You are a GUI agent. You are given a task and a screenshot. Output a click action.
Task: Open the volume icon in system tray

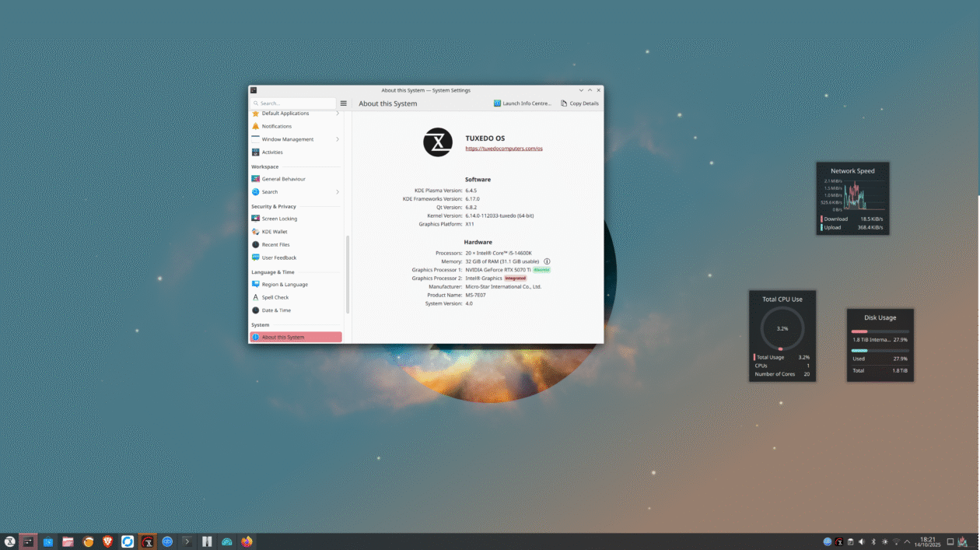[x=861, y=541]
